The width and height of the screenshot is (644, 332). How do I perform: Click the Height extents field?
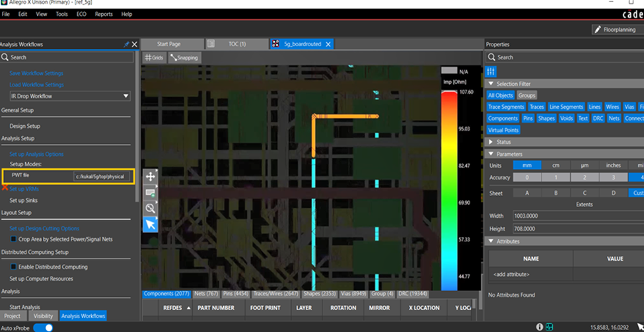(579, 228)
